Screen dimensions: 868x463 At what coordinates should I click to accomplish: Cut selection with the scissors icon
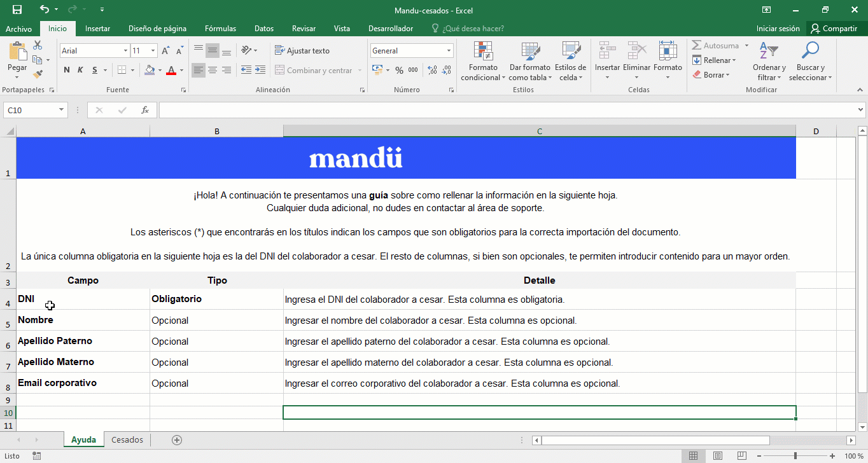pos(38,45)
